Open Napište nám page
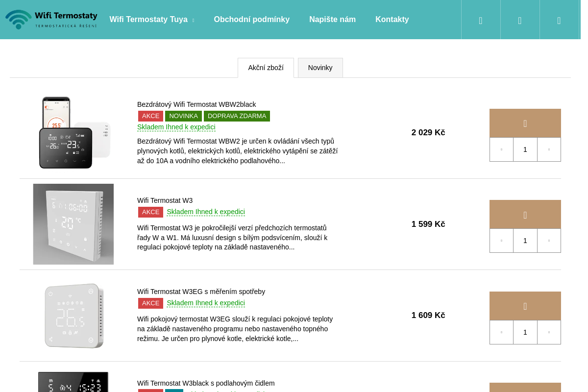The image size is (588, 392). pyautogui.click(x=333, y=20)
